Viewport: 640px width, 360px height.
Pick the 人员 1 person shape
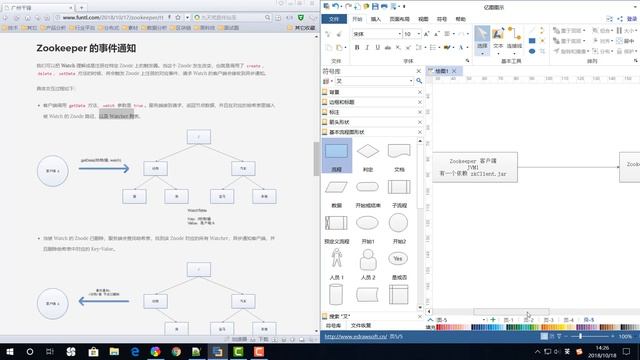pos(337,264)
